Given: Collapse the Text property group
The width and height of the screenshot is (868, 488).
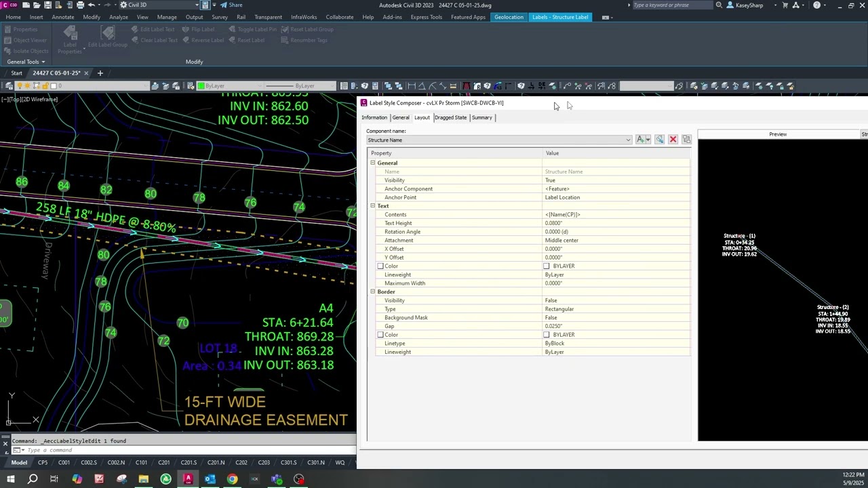Looking at the screenshot, I should 372,206.
